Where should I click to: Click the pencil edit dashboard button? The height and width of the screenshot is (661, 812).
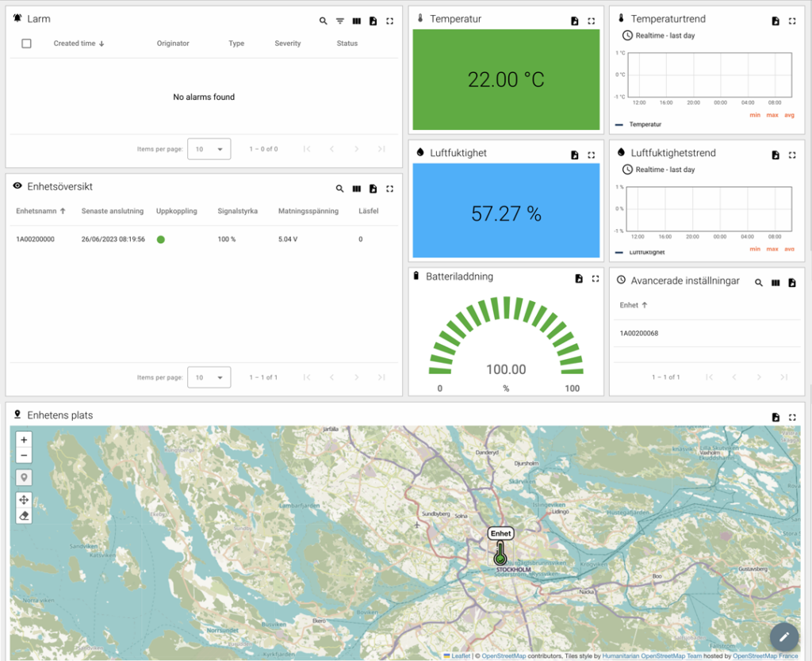(783, 636)
